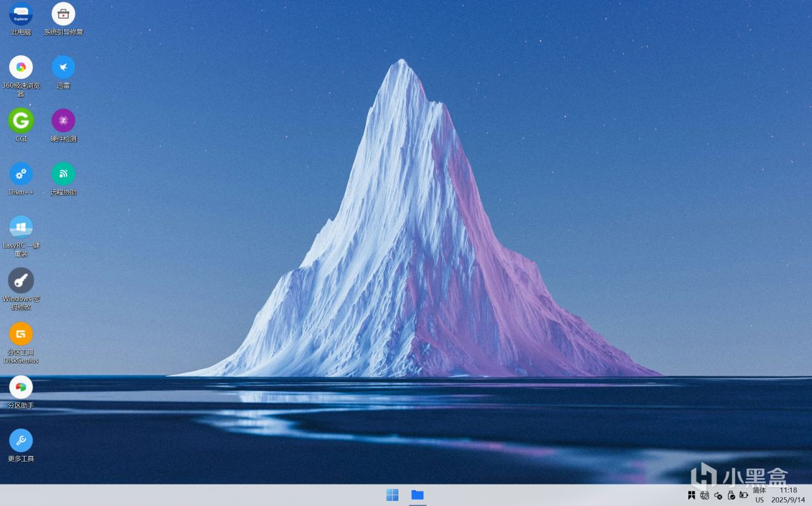Select EasyRC 一键重装 icon

pyautogui.click(x=21, y=236)
